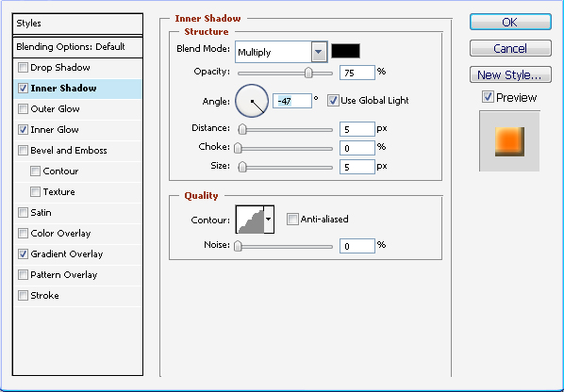The width and height of the screenshot is (564, 392).
Task: Disable the Preview checkbox
Action: coord(488,97)
